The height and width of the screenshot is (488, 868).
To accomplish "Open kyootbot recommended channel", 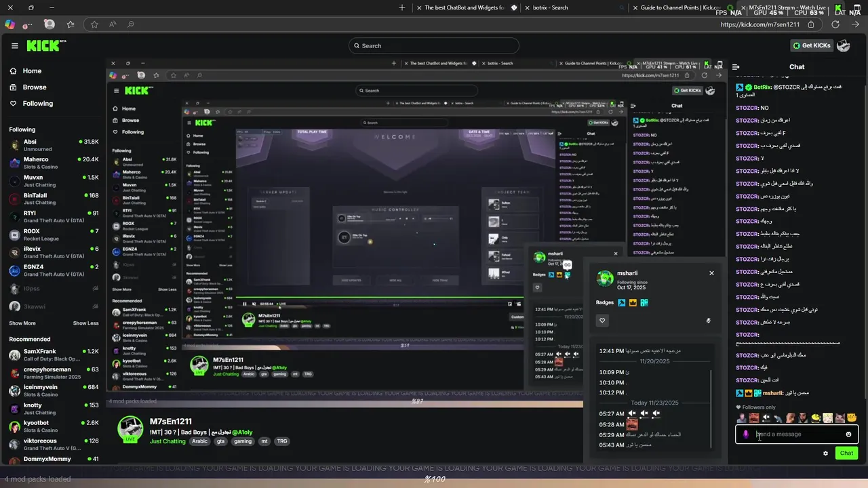I will click(x=53, y=426).
